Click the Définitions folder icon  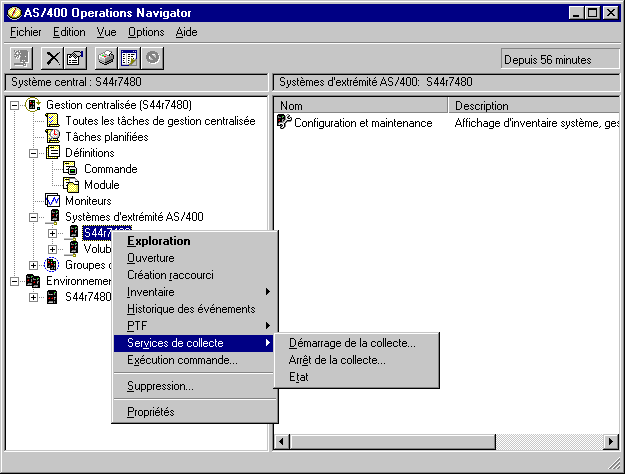click(53, 152)
